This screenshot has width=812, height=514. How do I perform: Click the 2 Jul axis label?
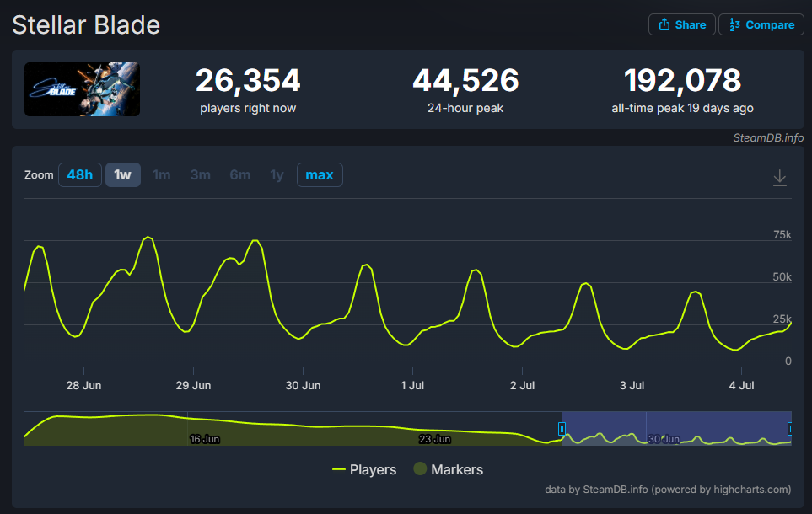(522, 386)
